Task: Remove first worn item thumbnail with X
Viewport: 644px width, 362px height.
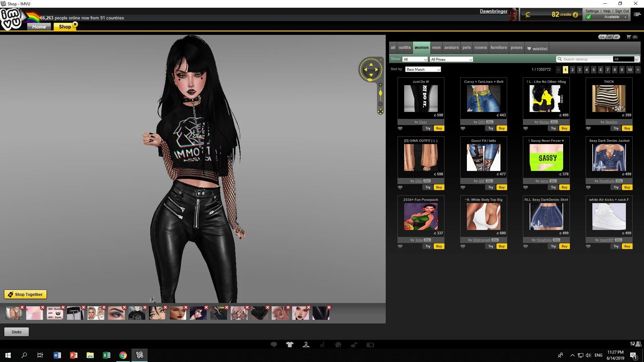Action: (x=22, y=307)
